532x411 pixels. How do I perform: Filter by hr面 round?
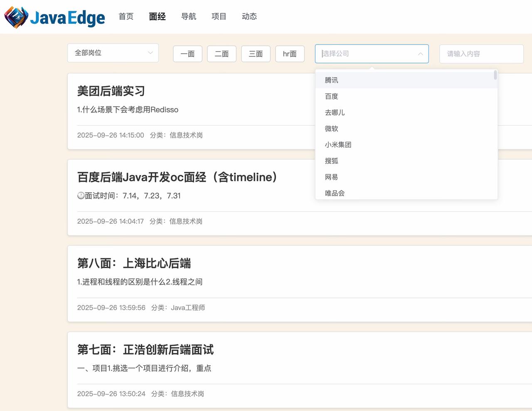pos(290,54)
